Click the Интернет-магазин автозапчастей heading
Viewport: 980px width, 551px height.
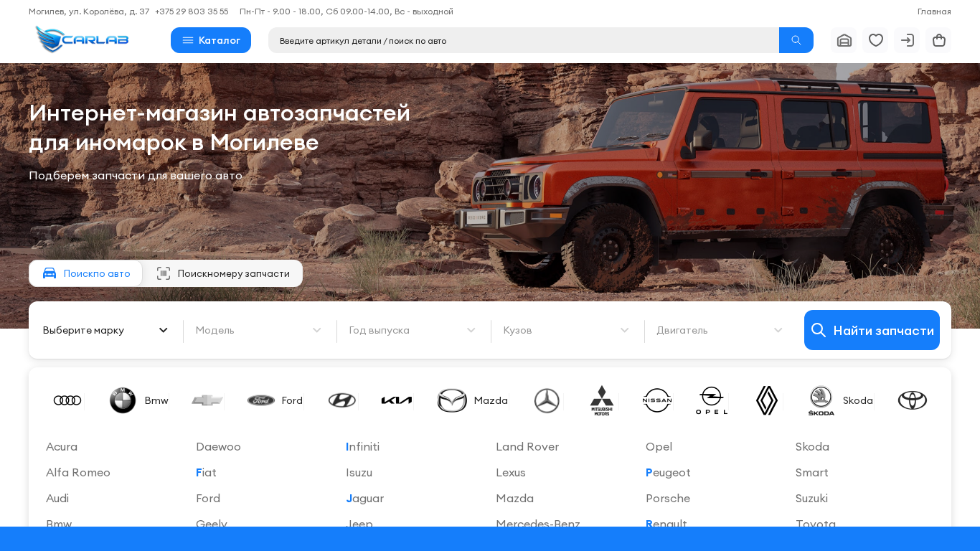[220, 128]
